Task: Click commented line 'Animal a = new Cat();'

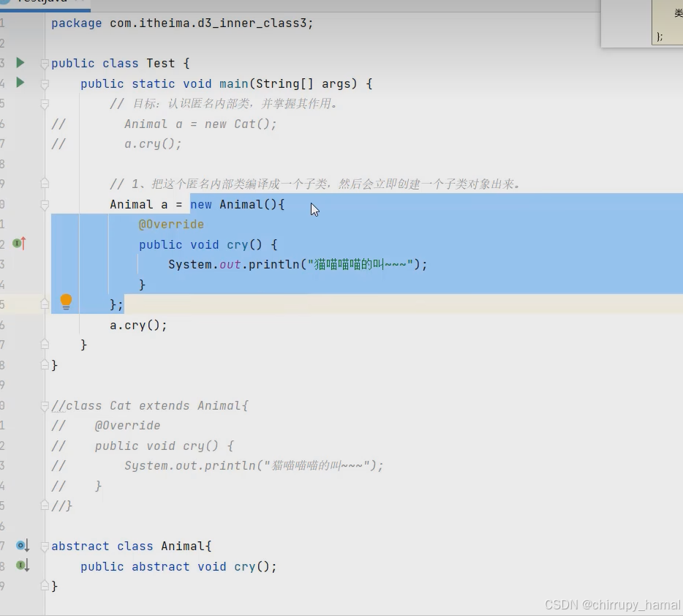Action: pos(200,124)
